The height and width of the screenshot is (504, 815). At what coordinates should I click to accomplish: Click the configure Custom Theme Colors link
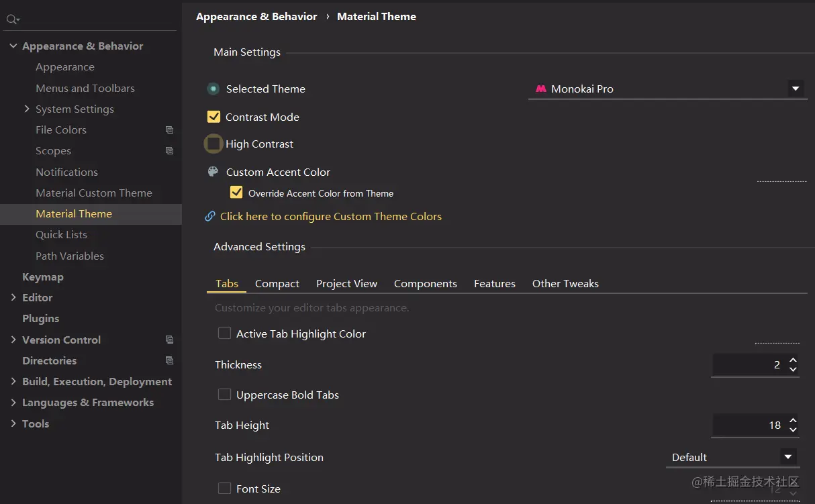click(330, 216)
